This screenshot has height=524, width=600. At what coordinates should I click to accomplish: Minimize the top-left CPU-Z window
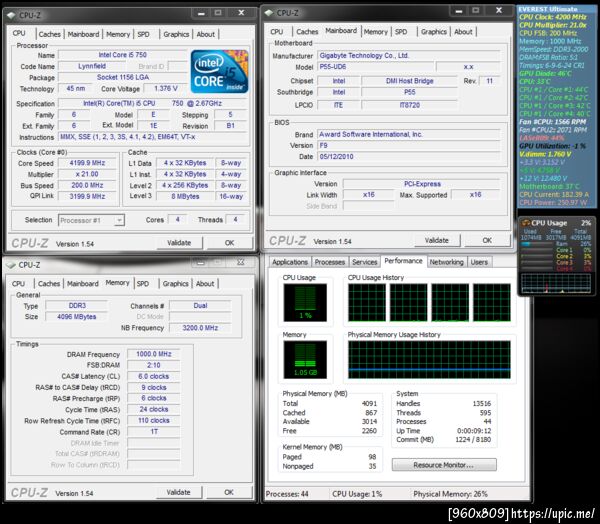201,13
